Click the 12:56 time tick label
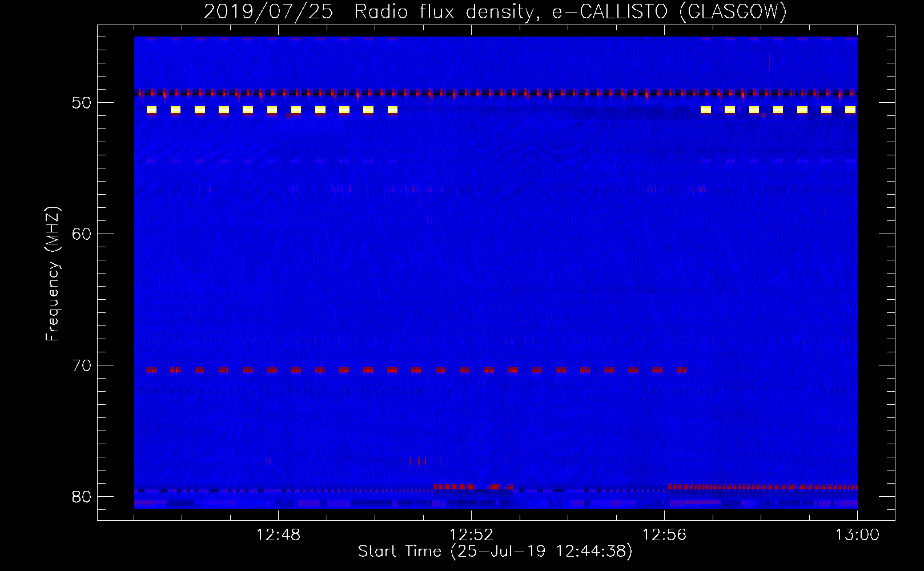Image resolution: width=924 pixels, height=571 pixels. 664,535
